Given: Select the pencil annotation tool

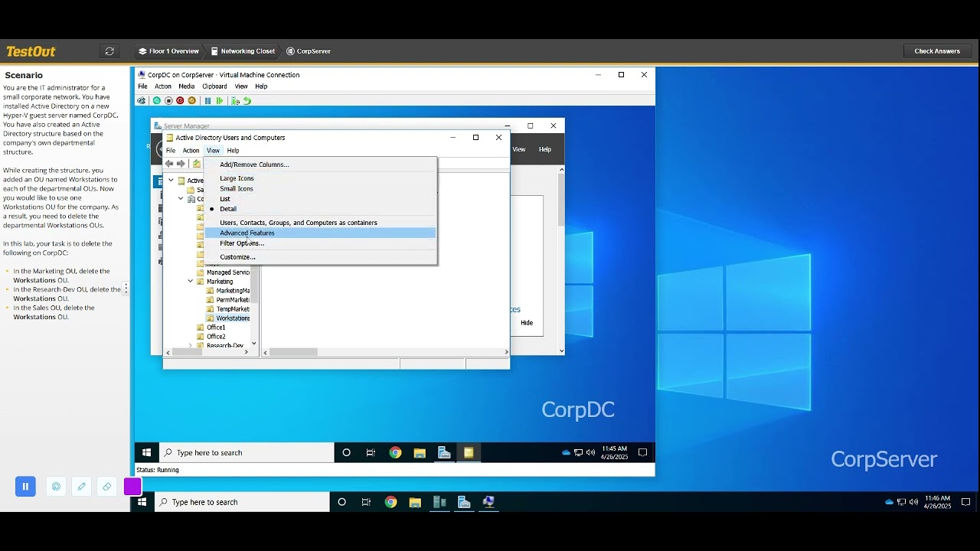Looking at the screenshot, I should (81, 486).
